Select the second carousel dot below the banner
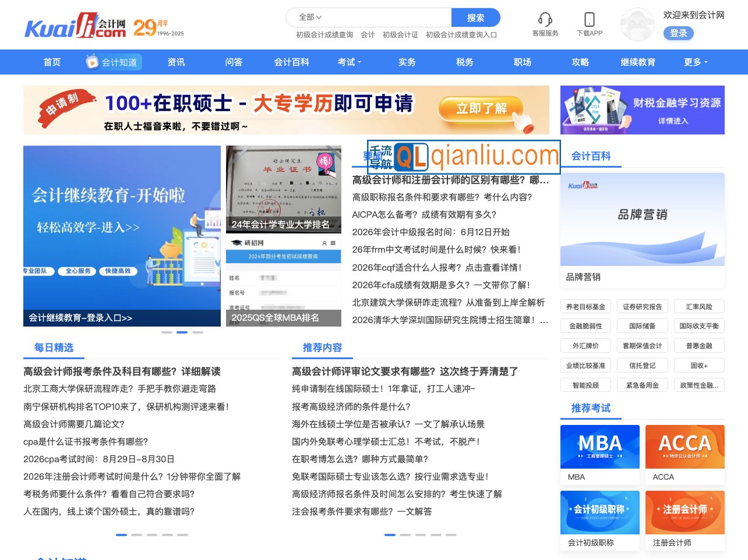Image resolution: width=748 pixels, height=560 pixels. 182,332
